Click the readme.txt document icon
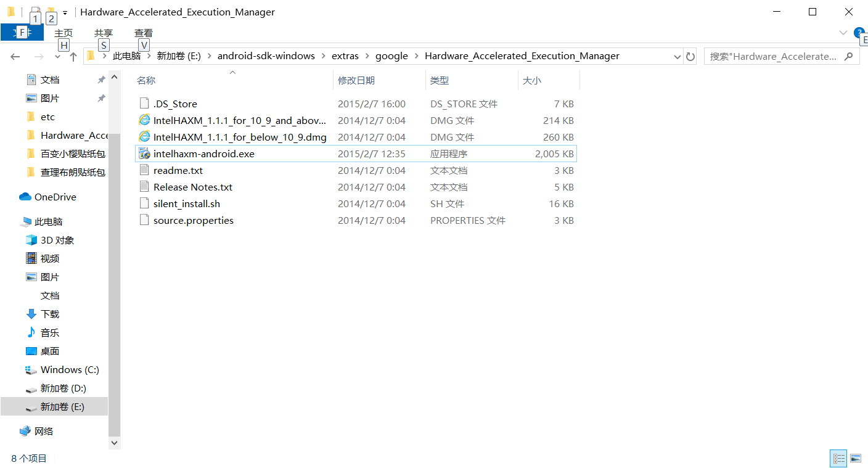 point(144,170)
